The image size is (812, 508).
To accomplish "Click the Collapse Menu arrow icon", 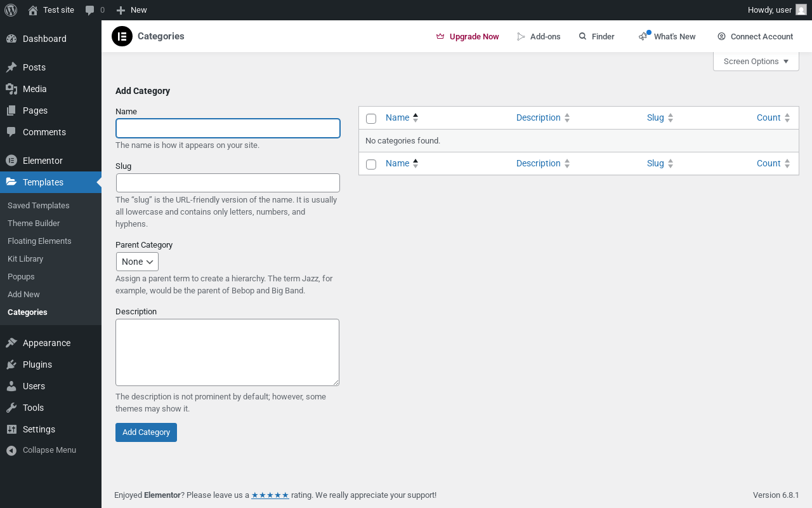I will [11, 450].
